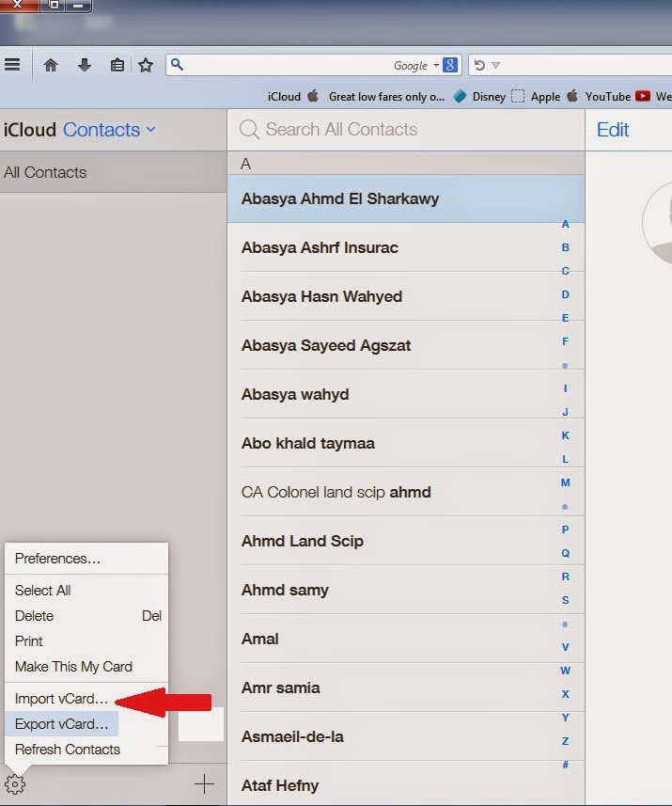Jump to letter M in alphabet index
Screen dimensions: 672x806
coord(565,482)
